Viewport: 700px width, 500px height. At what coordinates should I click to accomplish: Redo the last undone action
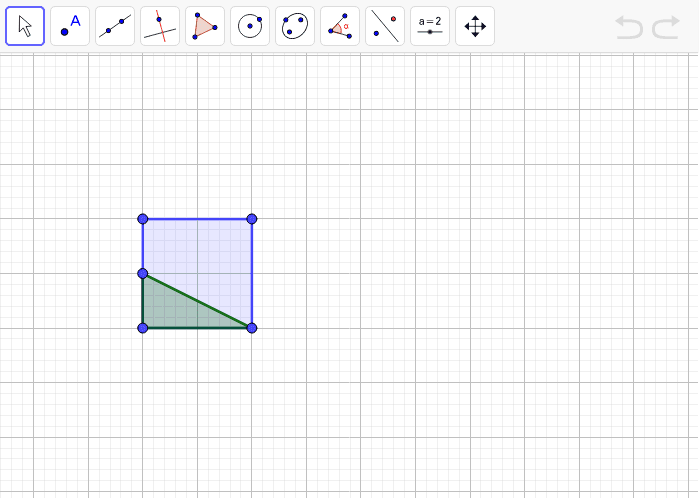[666, 27]
